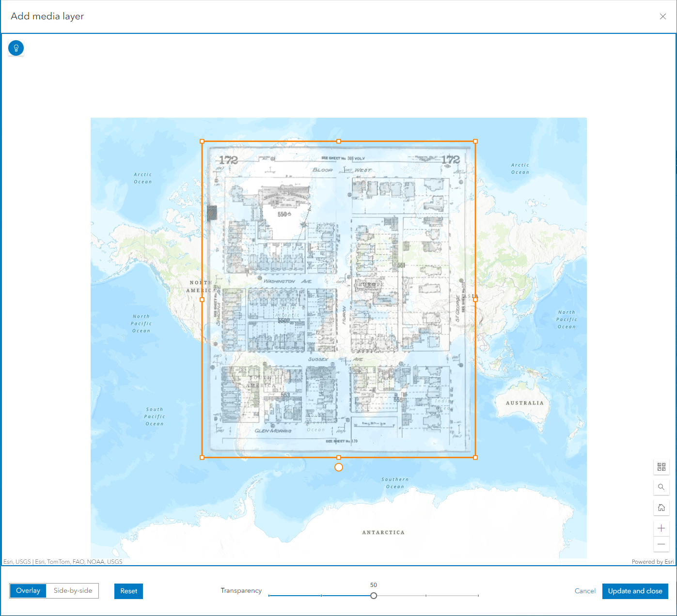Screen dimensions: 677x616
Task: Click Update and close button
Action: pos(635,591)
